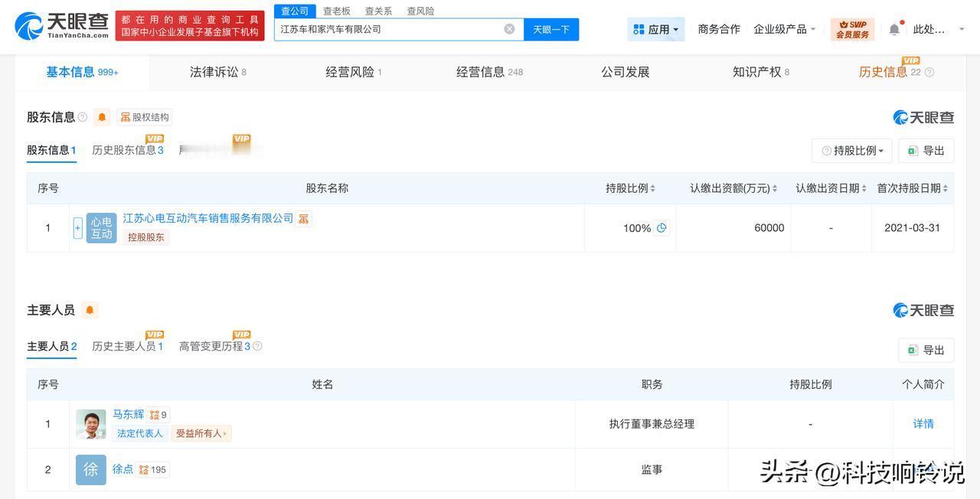View 详情 for 马东辉
The height and width of the screenshot is (499, 980).
point(923,423)
